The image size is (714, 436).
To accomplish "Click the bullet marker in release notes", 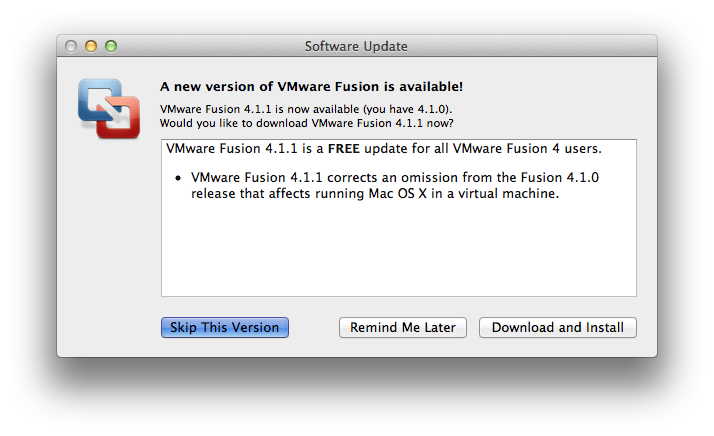I will [x=179, y=177].
